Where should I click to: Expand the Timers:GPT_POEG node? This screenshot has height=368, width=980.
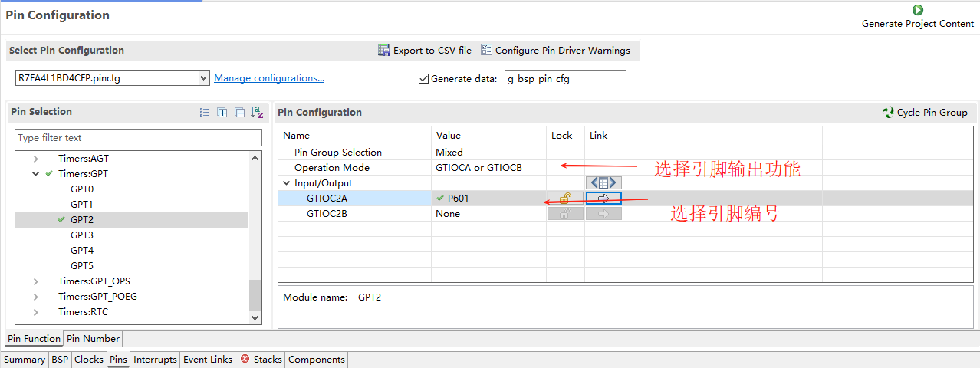pyautogui.click(x=35, y=297)
